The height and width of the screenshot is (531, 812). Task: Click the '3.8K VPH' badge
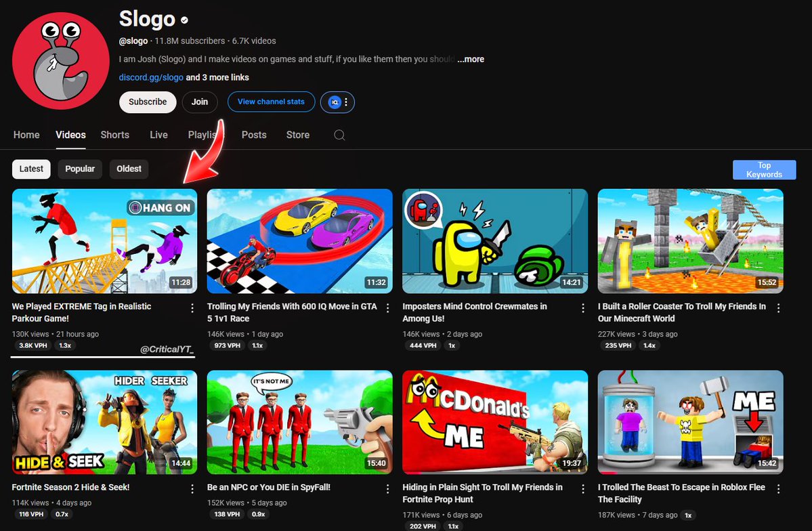click(33, 345)
